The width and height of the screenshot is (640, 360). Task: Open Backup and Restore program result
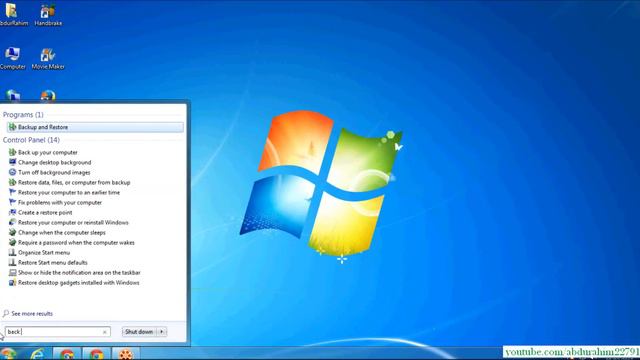(x=95, y=127)
